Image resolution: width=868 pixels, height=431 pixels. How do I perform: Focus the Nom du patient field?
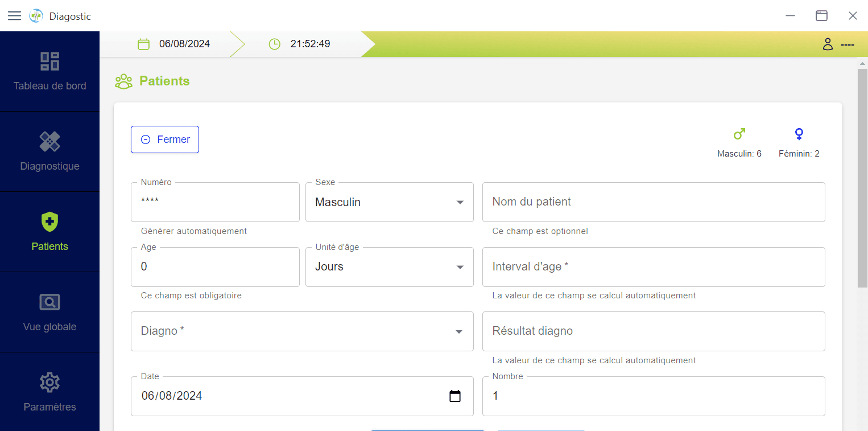click(654, 202)
